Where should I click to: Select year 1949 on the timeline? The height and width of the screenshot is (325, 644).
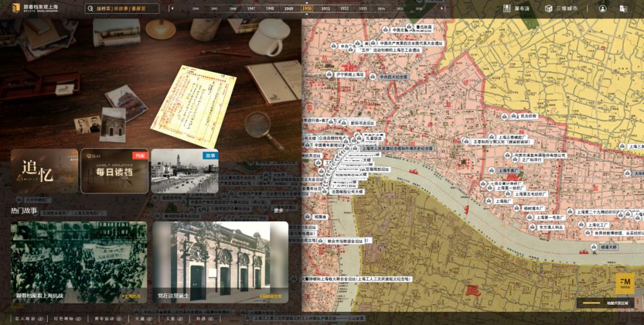289,9
